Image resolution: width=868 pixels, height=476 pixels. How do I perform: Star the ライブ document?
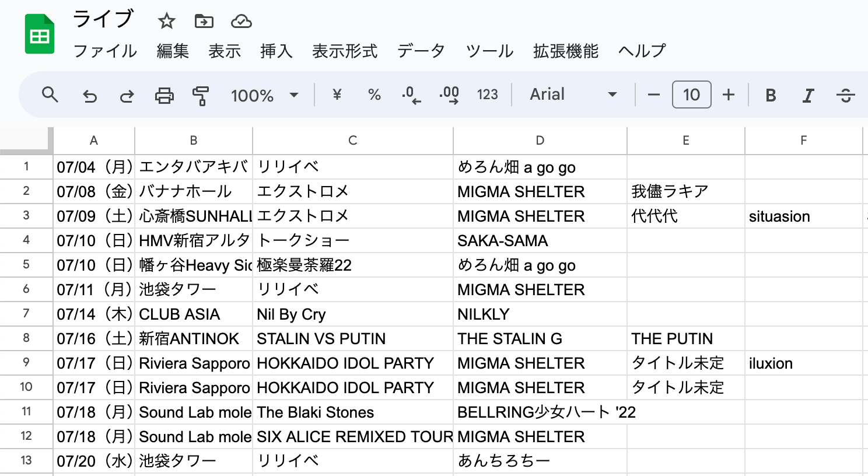pyautogui.click(x=167, y=22)
